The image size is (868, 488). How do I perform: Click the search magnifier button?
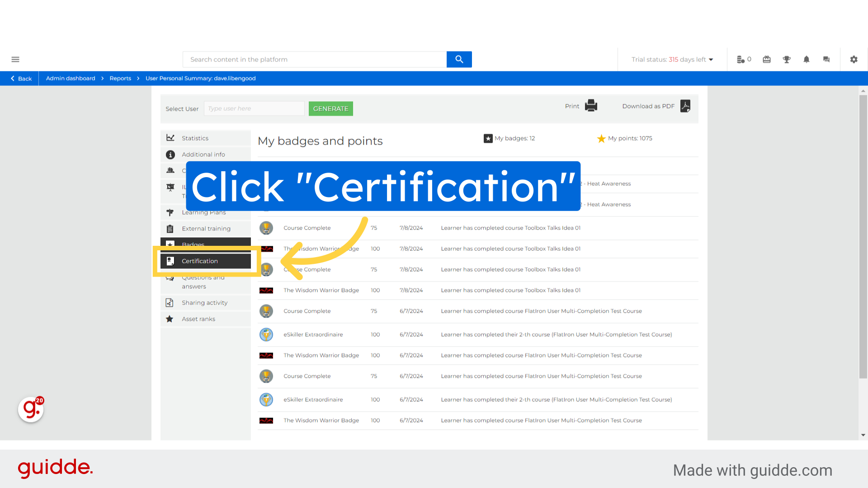point(459,59)
